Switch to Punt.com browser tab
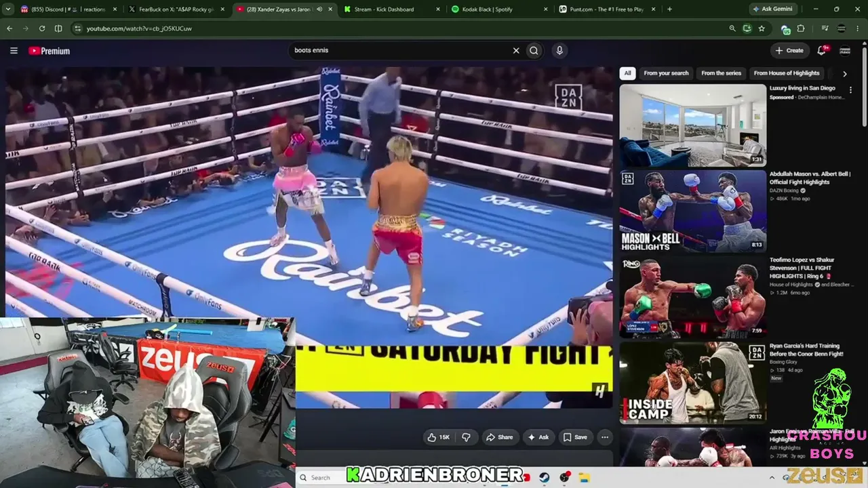The width and height of the screenshot is (868, 488). [x=606, y=9]
